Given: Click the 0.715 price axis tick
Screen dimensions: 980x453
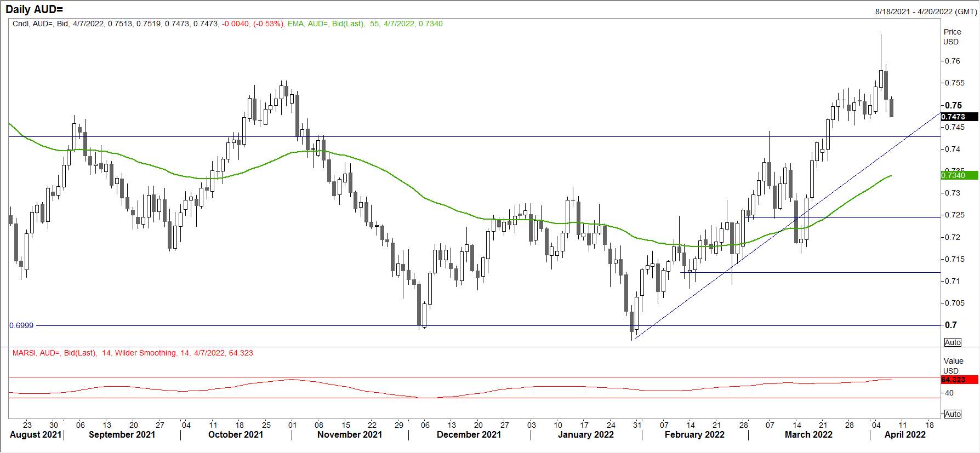Looking at the screenshot, I should (955, 259).
